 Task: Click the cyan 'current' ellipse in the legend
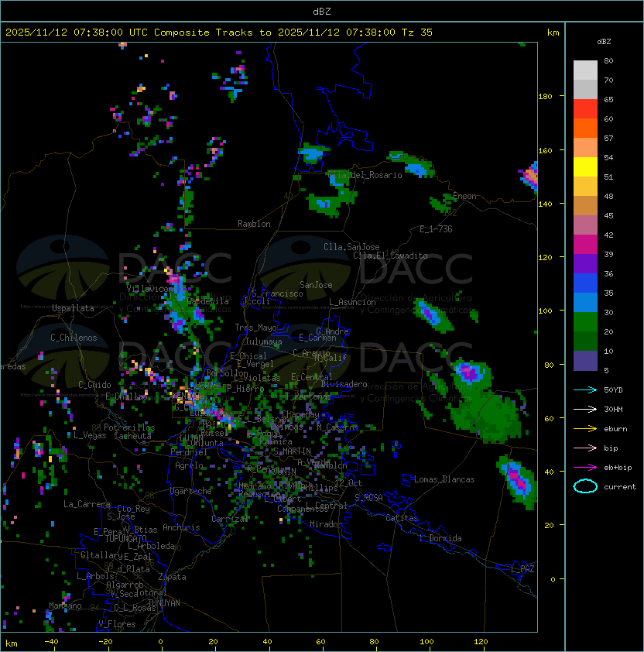(585, 486)
